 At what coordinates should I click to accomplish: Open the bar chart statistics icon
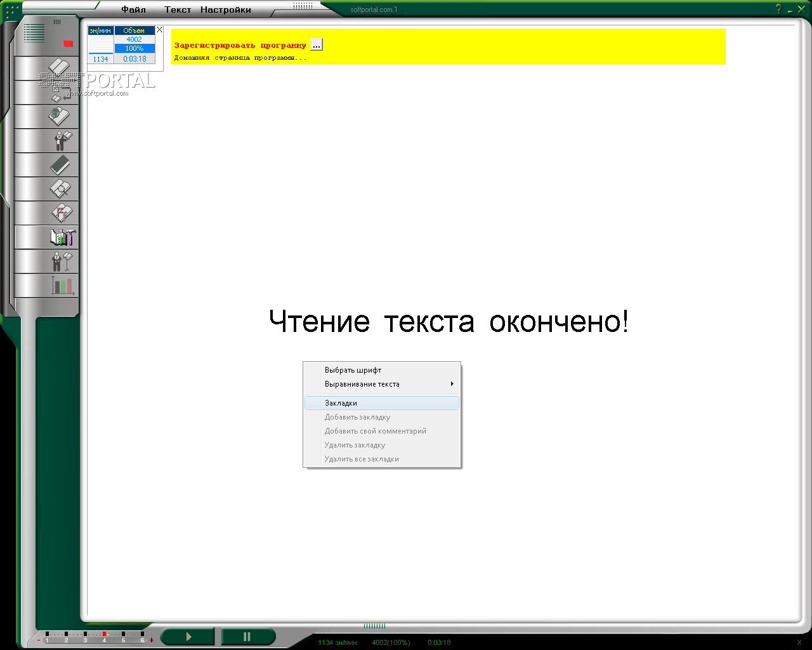[x=63, y=286]
